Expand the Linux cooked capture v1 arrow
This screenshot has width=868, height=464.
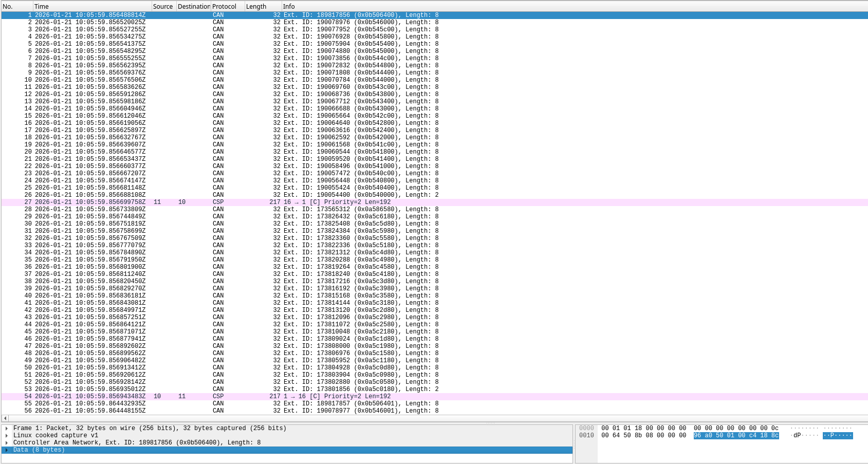click(x=7, y=436)
